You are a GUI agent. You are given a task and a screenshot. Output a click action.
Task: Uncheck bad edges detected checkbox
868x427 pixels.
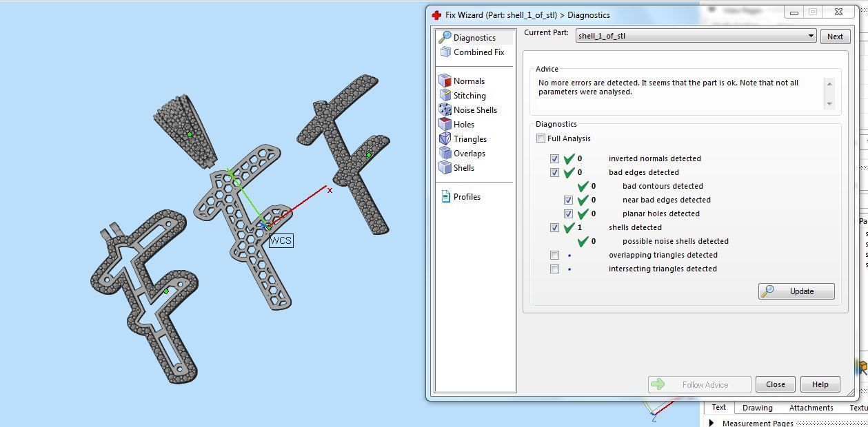[x=554, y=172]
